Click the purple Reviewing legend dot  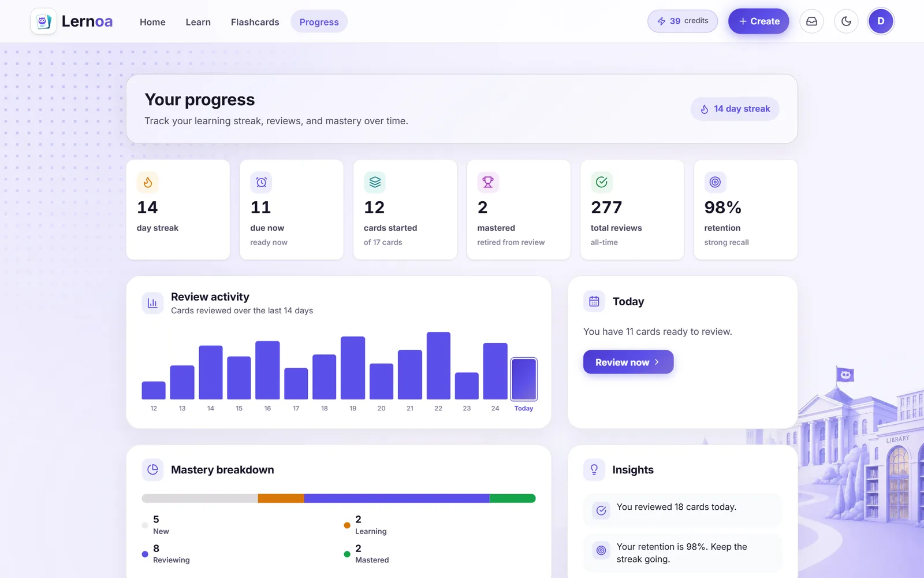click(x=145, y=554)
